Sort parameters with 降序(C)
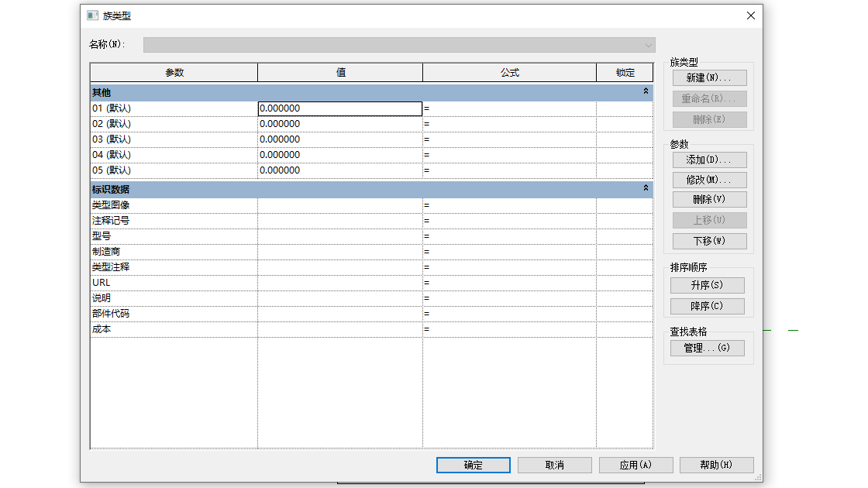This screenshot has height=488, width=868. (708, 307)
